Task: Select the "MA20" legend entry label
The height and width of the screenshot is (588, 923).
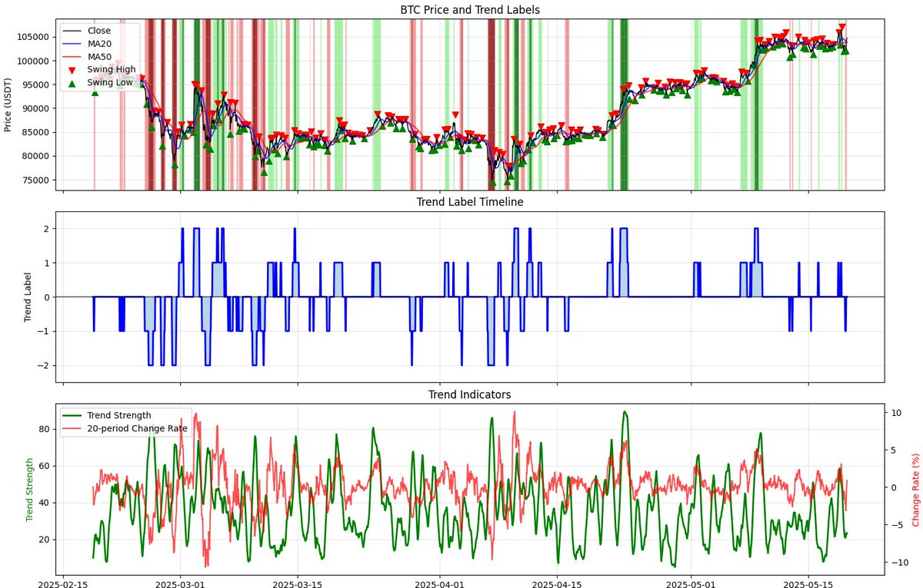Action: point(101,44)
